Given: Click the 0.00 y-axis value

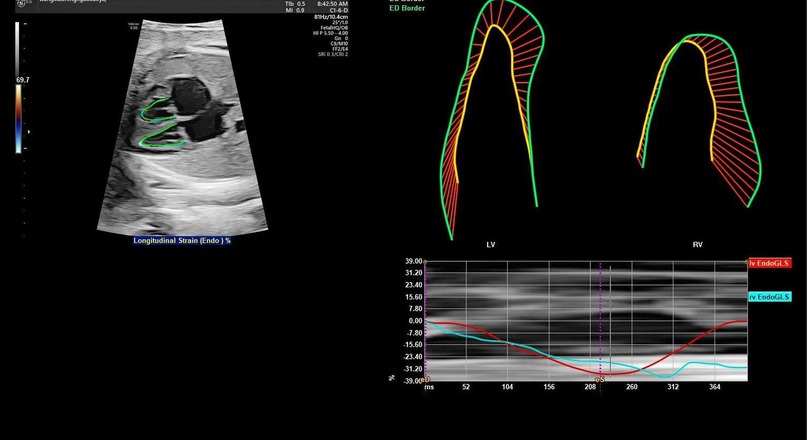Looking at the screenshot, I should point(415,320).
